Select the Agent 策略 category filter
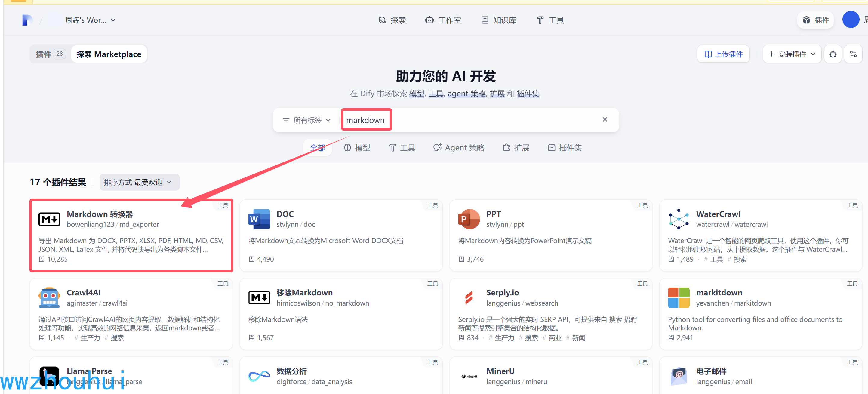This screenshot has width=868, height=394. [x=459, y=148]
